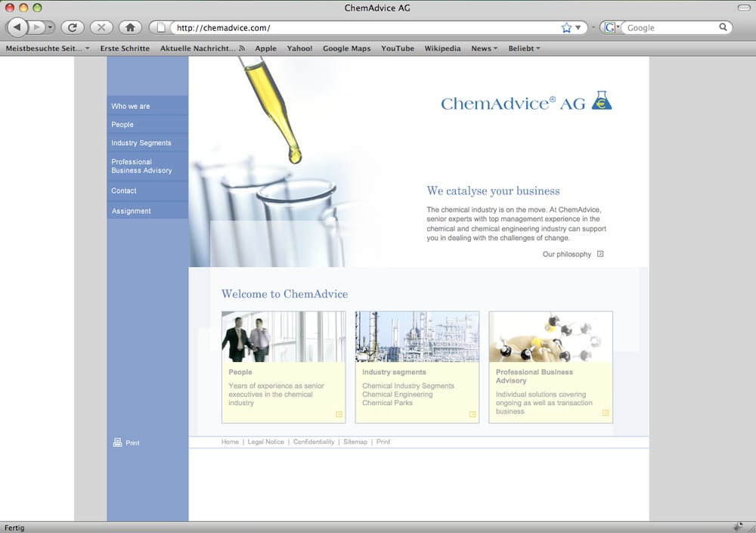
Task: Click the Print link in the footer
Action: coord(383,442)
